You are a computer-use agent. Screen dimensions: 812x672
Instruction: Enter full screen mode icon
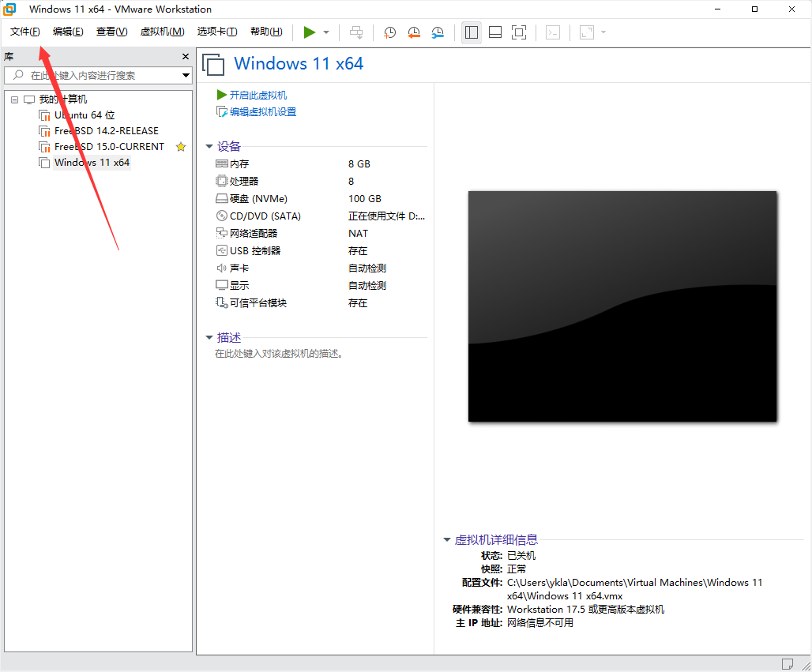click(x=519, y=32)
